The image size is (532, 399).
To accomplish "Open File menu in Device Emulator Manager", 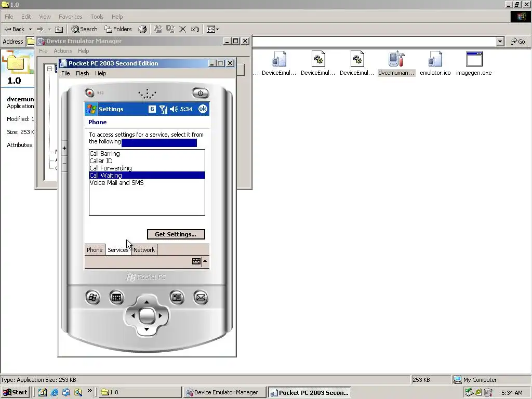I will pyautogui.click(x=43, y=51).
